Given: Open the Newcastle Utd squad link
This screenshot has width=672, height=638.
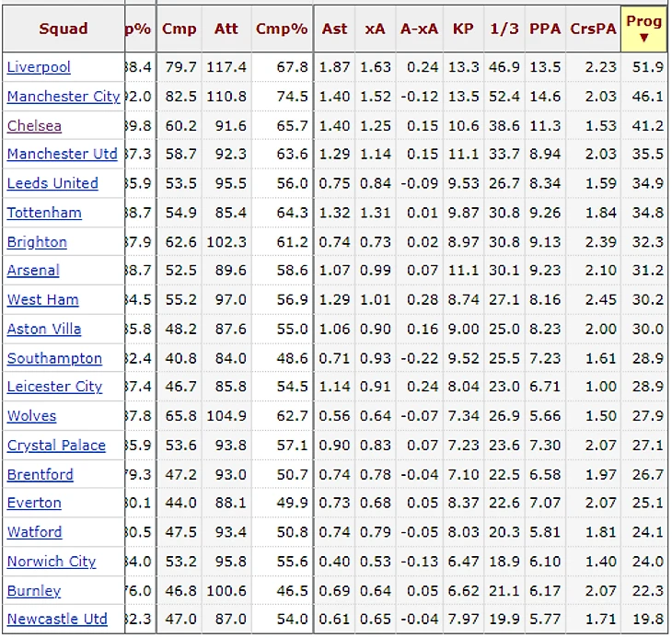Looking at the screenshot, I should pos(57,620).
